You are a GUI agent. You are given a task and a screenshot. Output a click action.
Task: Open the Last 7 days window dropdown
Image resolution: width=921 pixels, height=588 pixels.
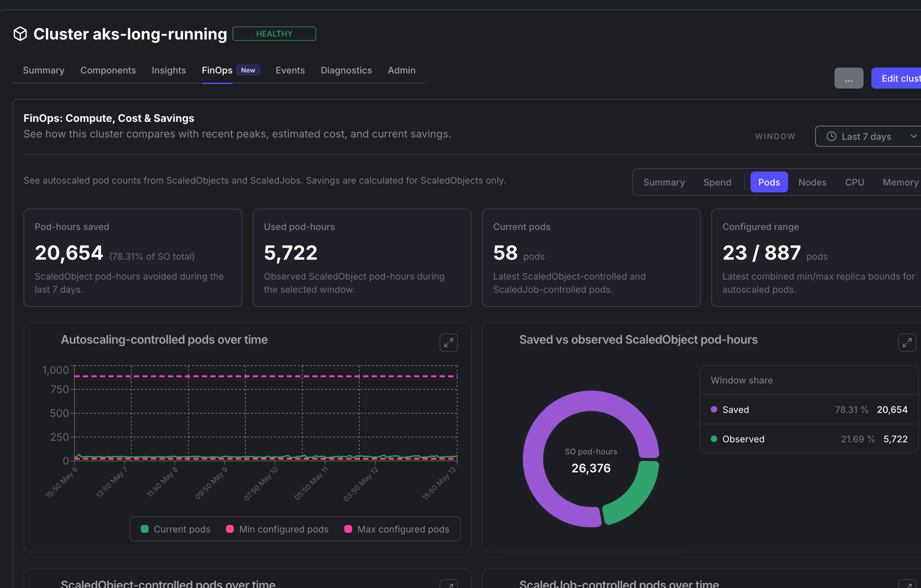click(x=868, y=136)
